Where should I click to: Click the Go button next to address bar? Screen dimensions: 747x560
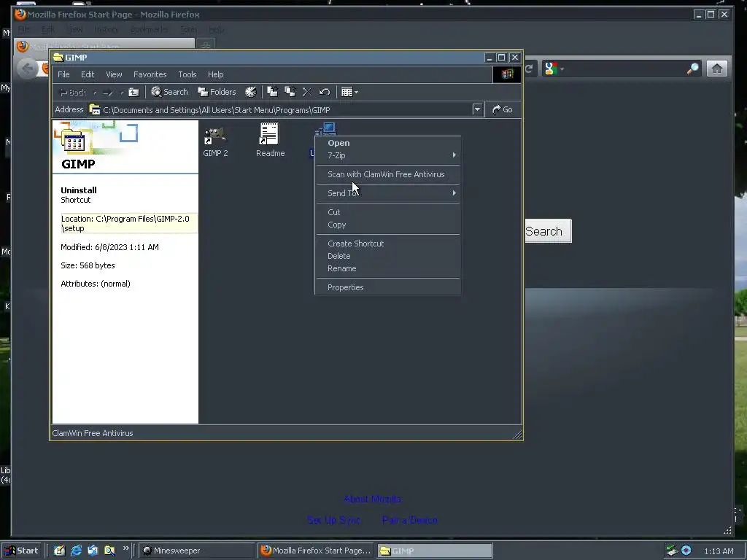point(502,109)
